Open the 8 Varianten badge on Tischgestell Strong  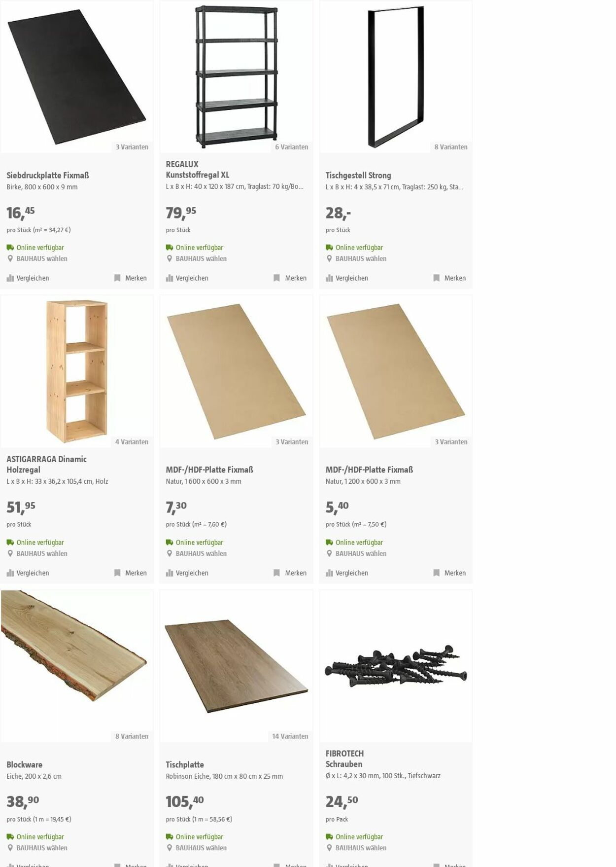[x=451, y=147]
